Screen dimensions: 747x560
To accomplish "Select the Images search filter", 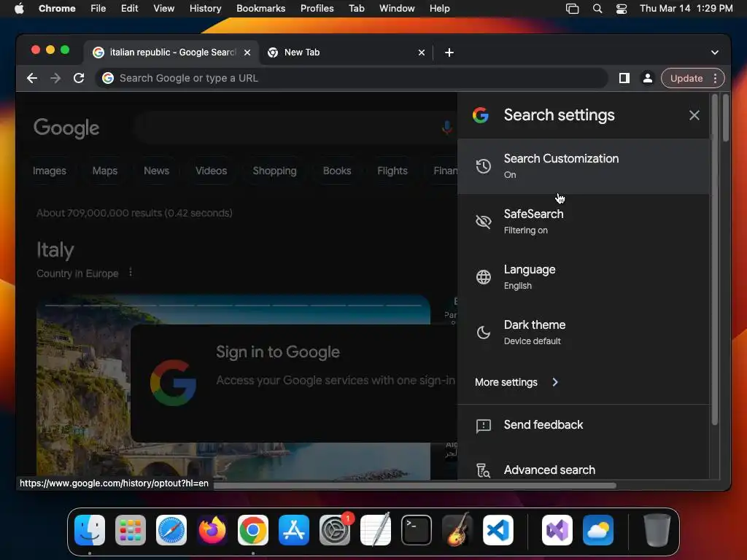I will coord(50,171).
